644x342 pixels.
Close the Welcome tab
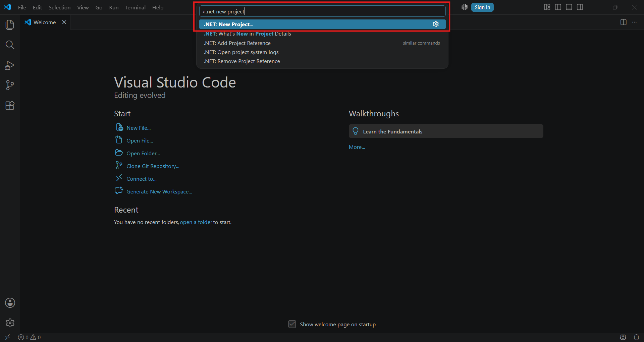pos(64,22)
